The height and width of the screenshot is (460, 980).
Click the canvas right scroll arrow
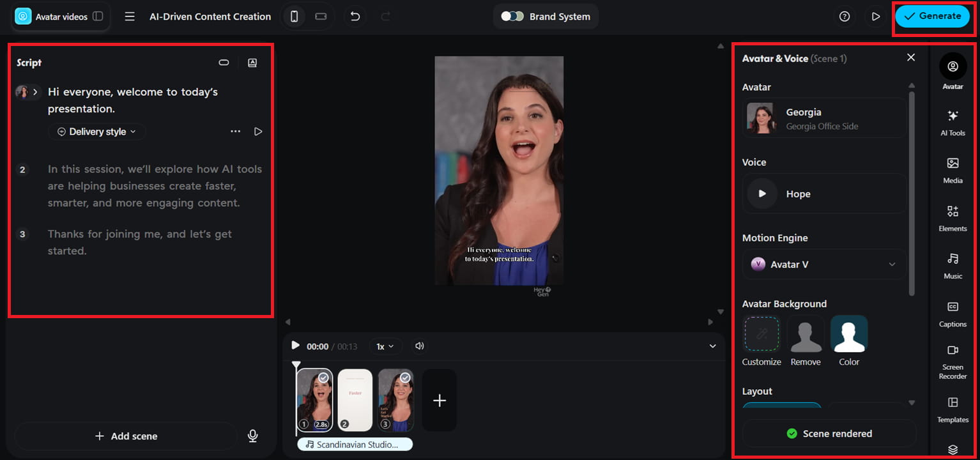(710, 322)
